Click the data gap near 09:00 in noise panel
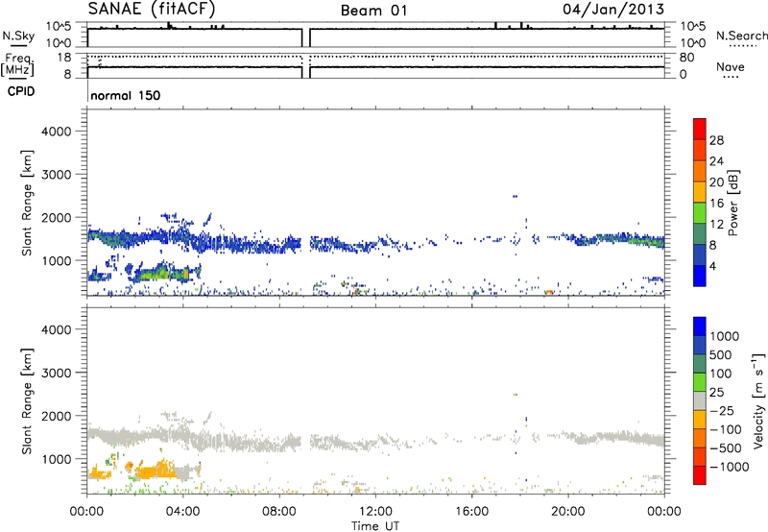 click(306, 37)
